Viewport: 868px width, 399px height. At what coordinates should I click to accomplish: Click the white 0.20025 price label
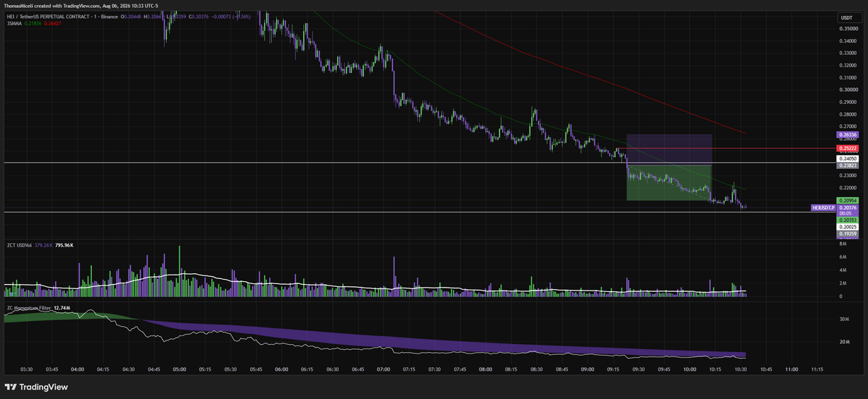847,227
